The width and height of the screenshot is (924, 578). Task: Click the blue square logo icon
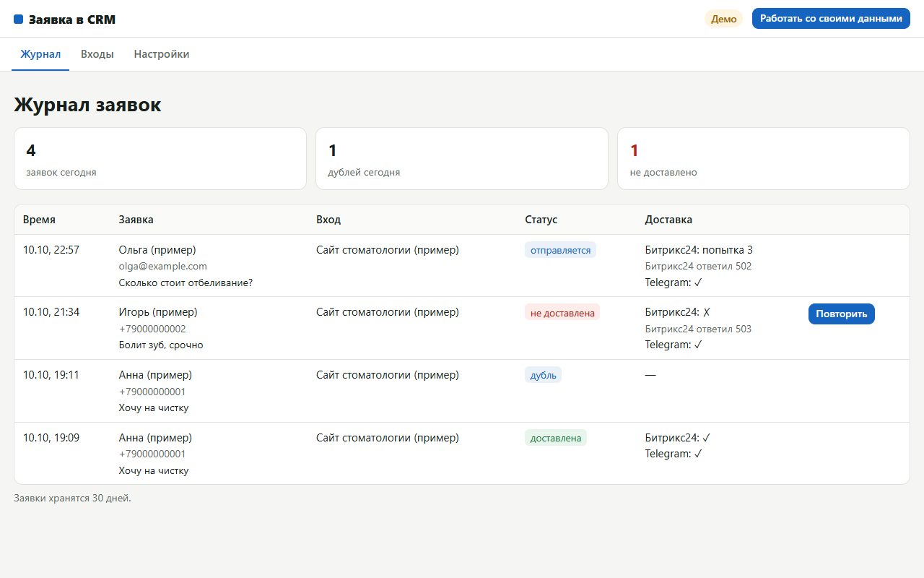coord(19,20)
